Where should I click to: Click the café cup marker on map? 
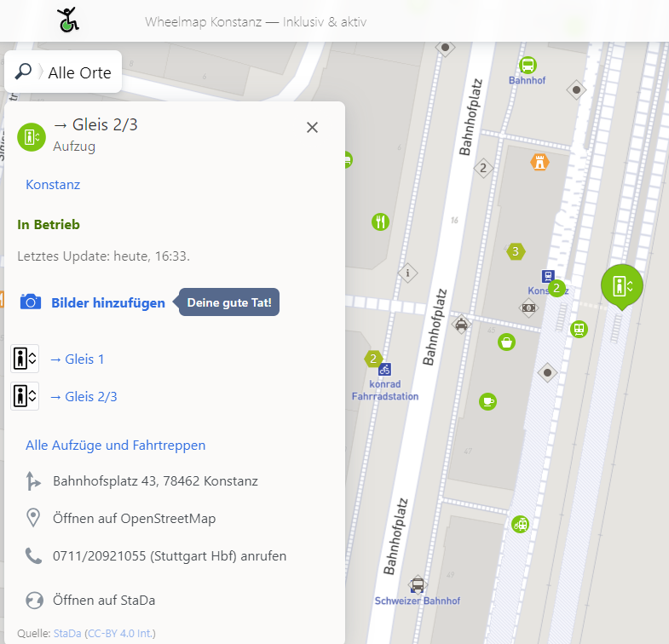(487, 400)
